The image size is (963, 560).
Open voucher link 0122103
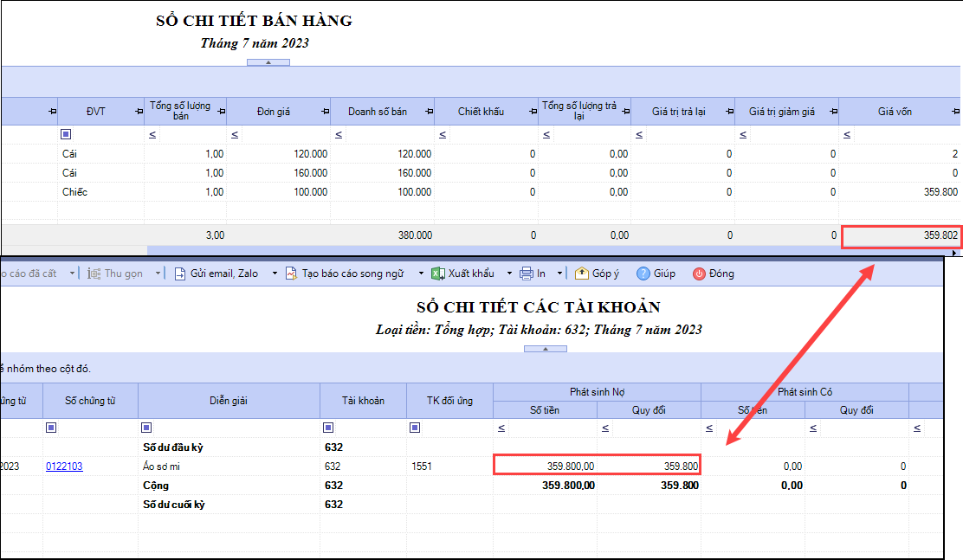(65, 467)
